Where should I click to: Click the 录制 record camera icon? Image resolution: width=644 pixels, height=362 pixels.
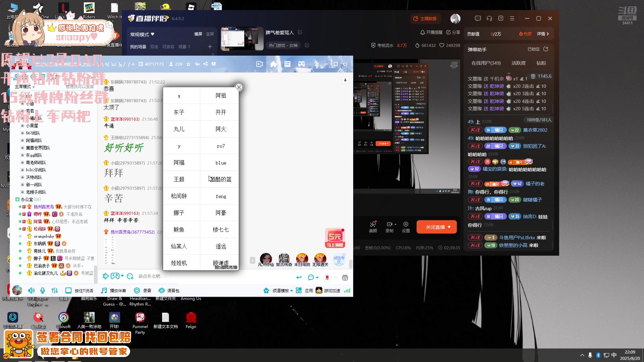pyautogui.click(x=389, y=224)
